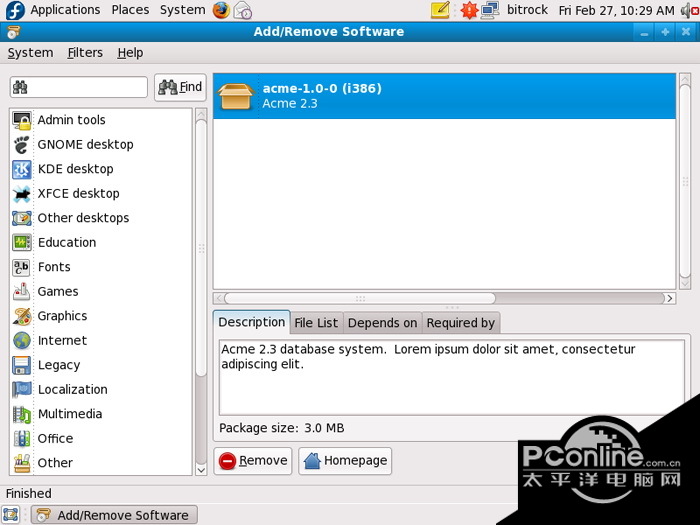Click the Graphics palette icon
This screenshot has width=700, height=525.
point(21,316)
